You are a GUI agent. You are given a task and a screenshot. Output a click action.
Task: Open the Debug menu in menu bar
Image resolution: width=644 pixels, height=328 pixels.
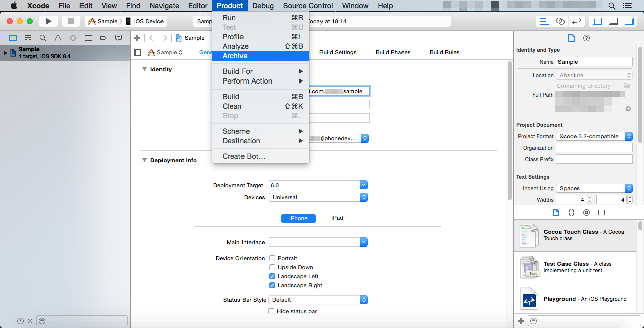[263, 6]
